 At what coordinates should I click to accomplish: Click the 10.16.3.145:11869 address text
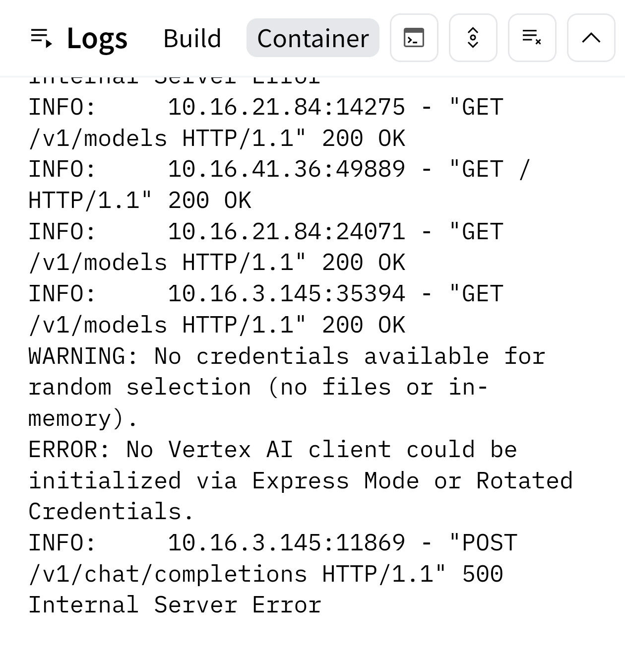point(286,543)
